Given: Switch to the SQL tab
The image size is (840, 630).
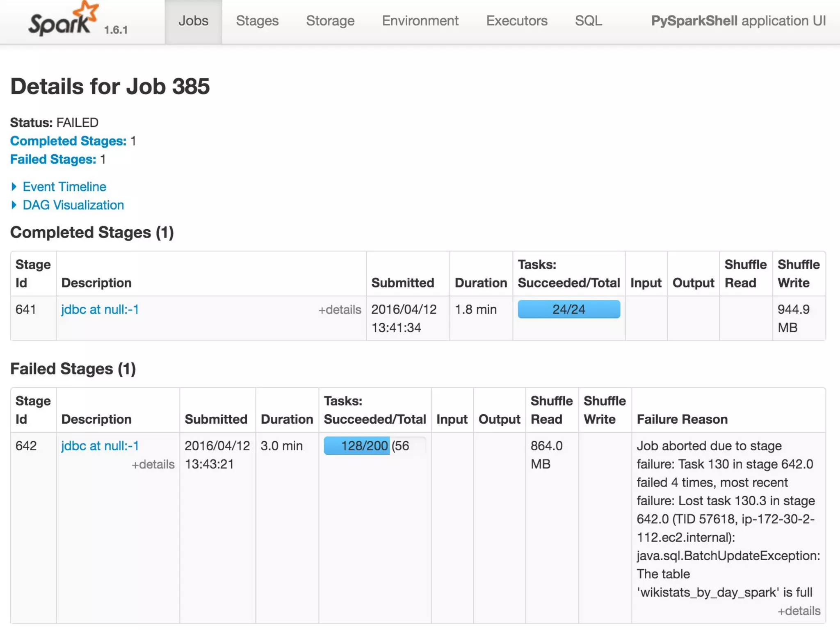Looking at the screenshot, I should tap(588, 21).
